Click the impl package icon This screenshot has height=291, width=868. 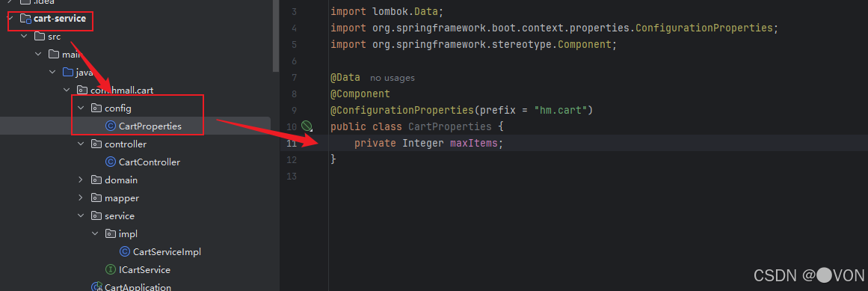tap(110, 234)
